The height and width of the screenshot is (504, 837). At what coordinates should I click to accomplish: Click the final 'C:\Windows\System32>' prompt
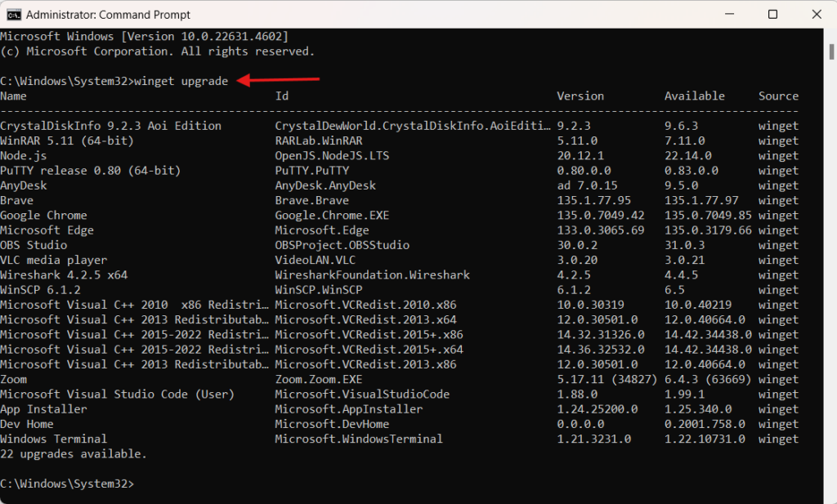[x=67, y=484]
